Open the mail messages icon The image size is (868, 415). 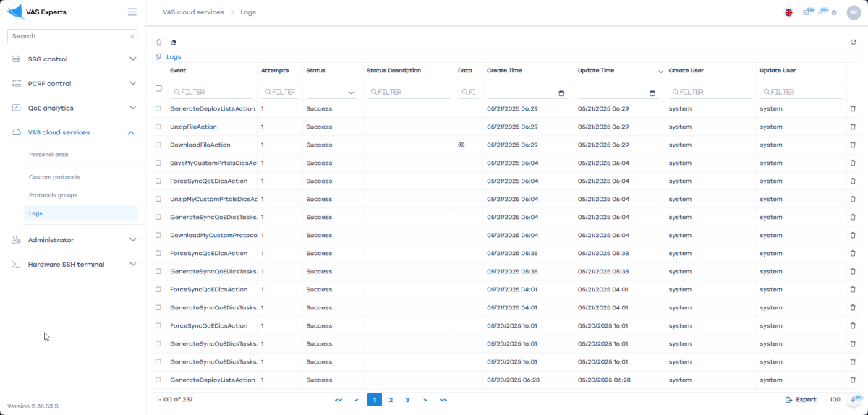coord(807,12)
